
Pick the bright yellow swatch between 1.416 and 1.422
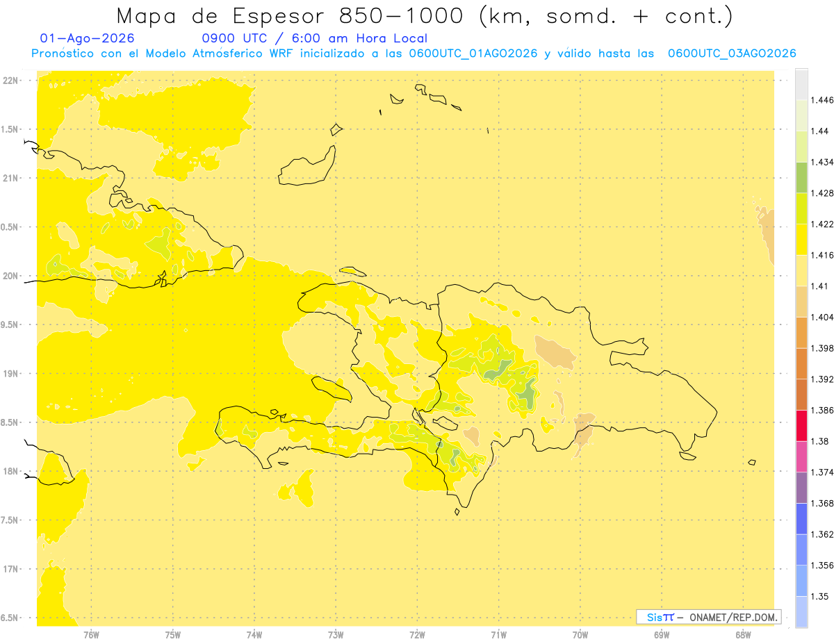801,240
